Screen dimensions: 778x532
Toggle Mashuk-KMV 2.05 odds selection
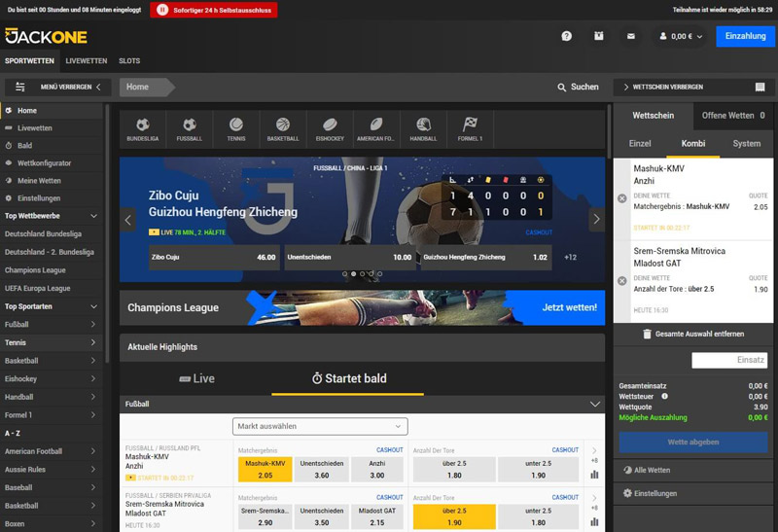[x=265, y=470]
